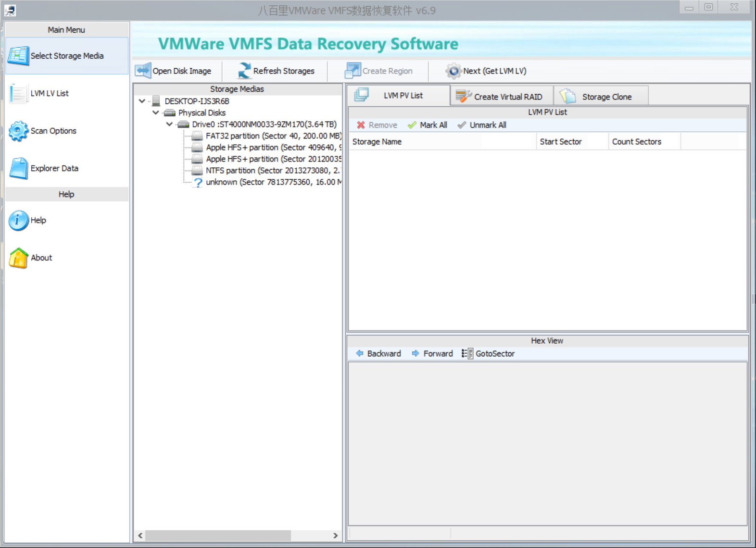
Task: Open the Explorer Data icon
Action: coord(18,168)
